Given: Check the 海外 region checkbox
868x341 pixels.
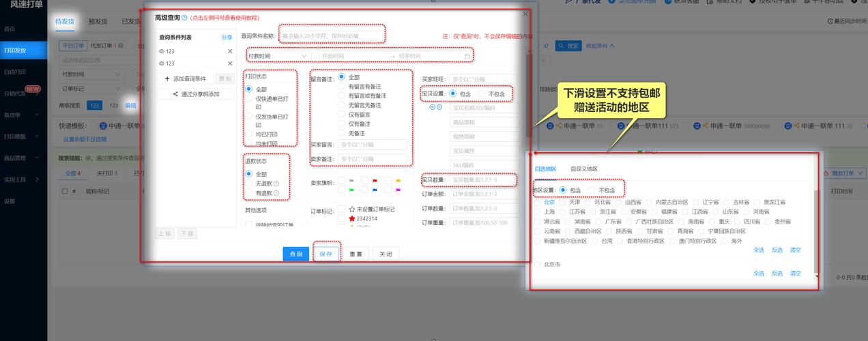Looking at the screenshot, I should click(x=724, y=241).
